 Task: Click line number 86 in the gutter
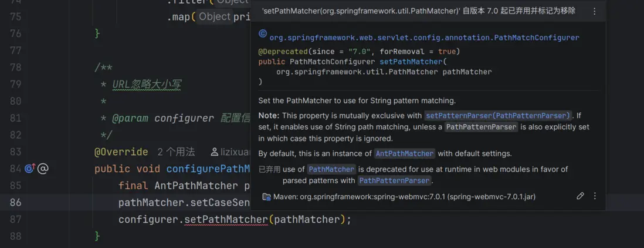tap(16, 203)
